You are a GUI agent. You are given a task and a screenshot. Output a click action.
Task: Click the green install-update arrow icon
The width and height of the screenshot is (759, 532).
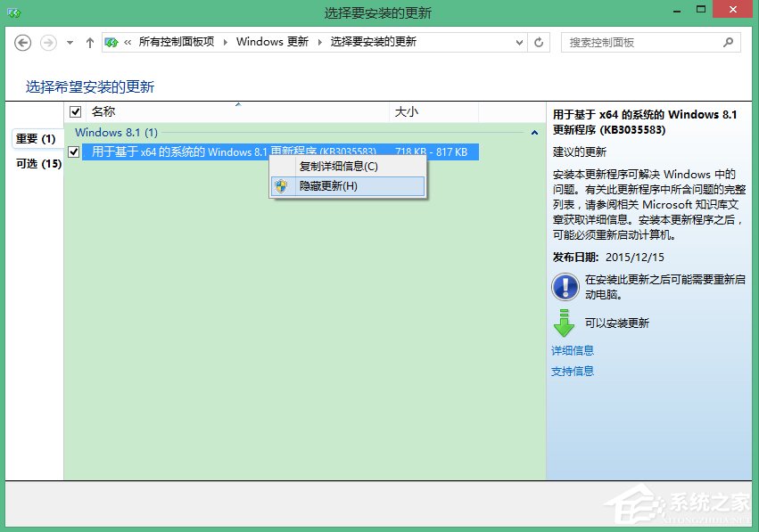coord(565,321)
